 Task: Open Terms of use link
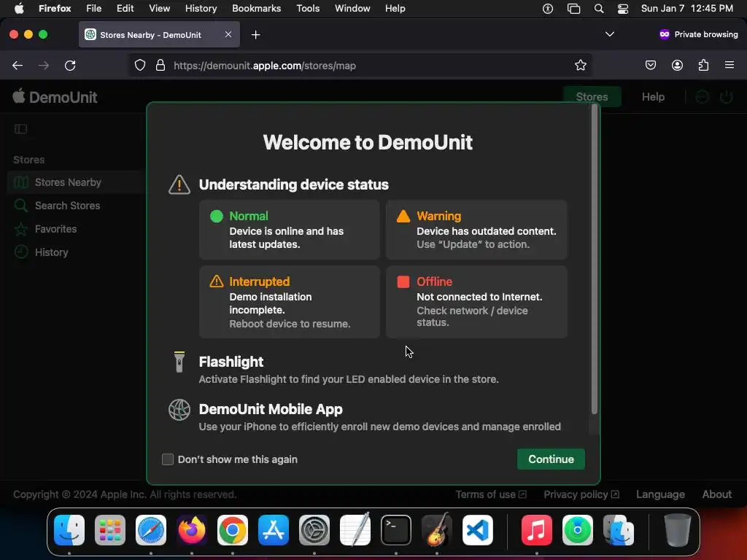click(x=491, y=494)
